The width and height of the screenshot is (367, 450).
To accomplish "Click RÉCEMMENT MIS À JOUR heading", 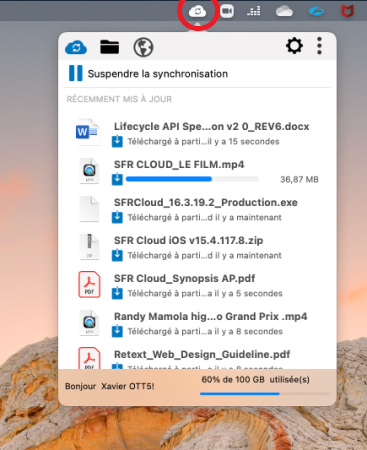I will point(119,99).
